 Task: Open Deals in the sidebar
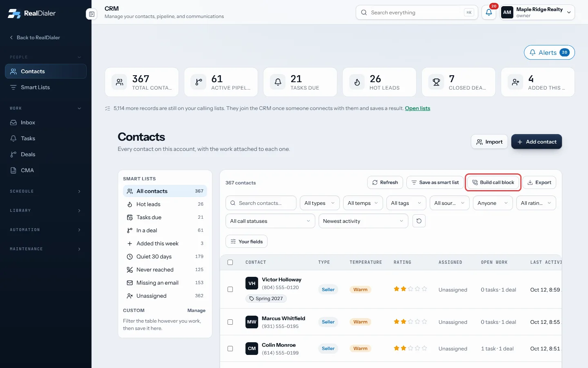tap(46, 154)
